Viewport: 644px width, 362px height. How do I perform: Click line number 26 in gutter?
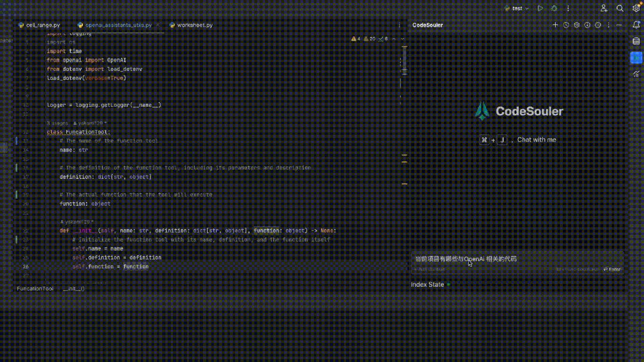[x=26, y=267]
